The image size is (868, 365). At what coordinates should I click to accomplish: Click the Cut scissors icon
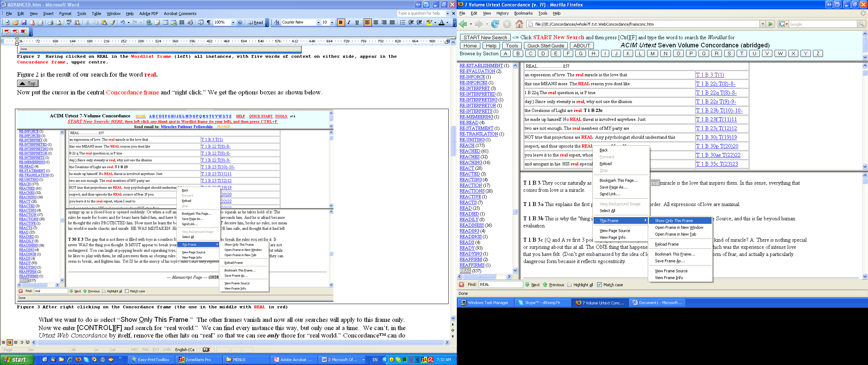tap(87, 22)
